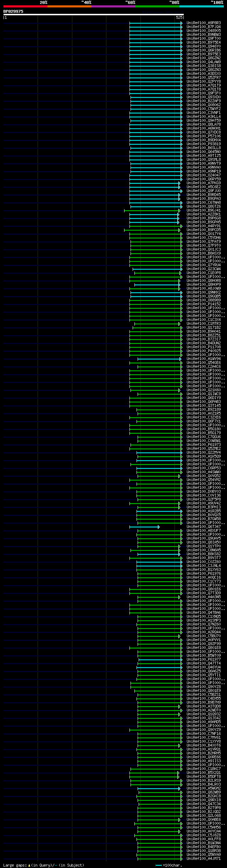Open hit UniRef100_A9P8R3

[x=204, y=23]
